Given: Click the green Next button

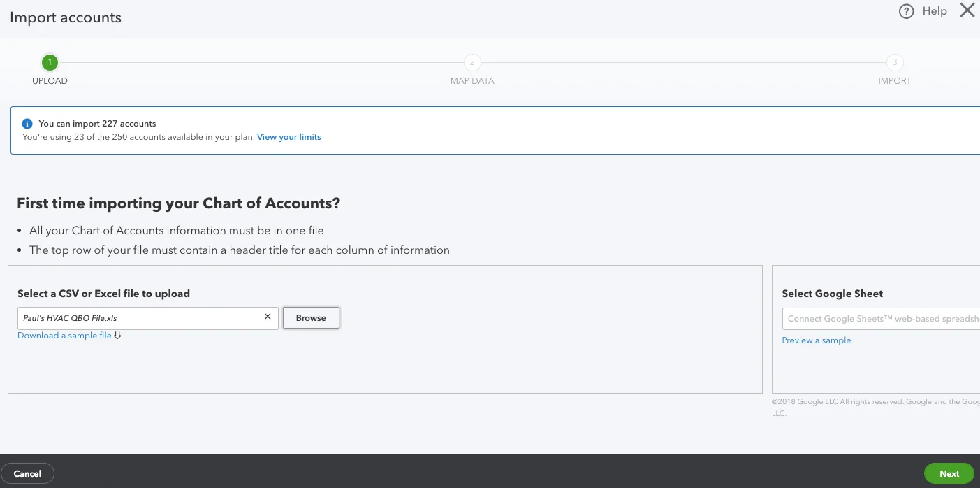Looking at the screenshot, I should (x=949, y=473).
